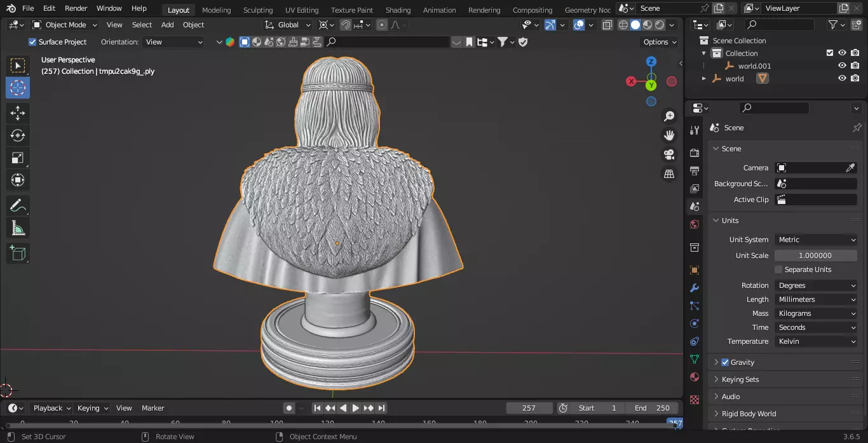Click the zoom magnifier viewport icon
The image size is (868, 443).
[669, 116]
